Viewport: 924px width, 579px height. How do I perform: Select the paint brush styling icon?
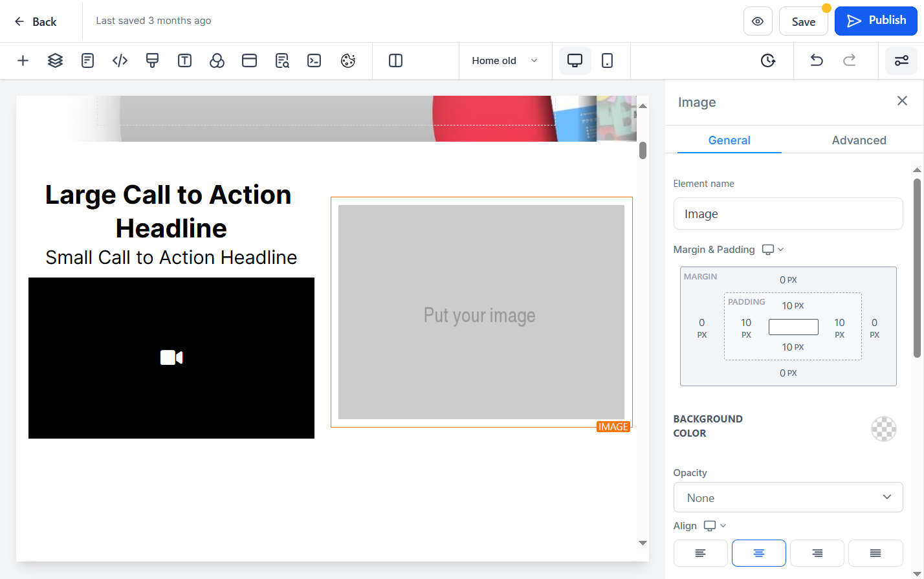pos(152,61)
